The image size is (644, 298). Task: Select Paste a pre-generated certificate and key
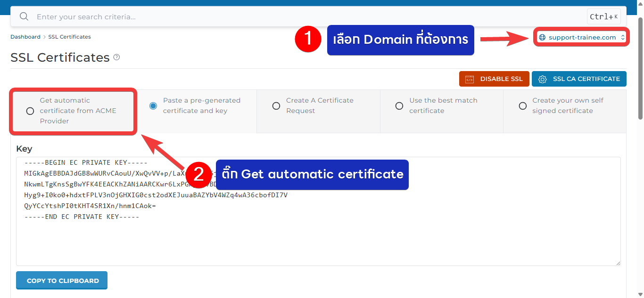(153, 106)
